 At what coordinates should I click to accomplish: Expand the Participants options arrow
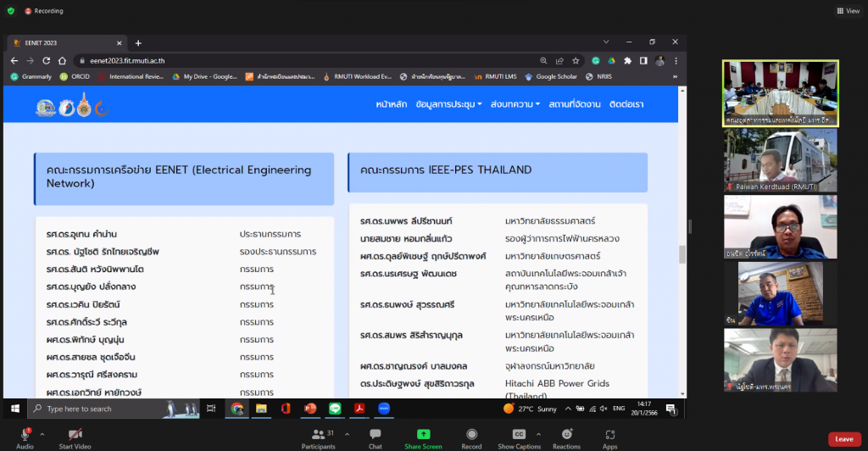[x=343, y=432]
